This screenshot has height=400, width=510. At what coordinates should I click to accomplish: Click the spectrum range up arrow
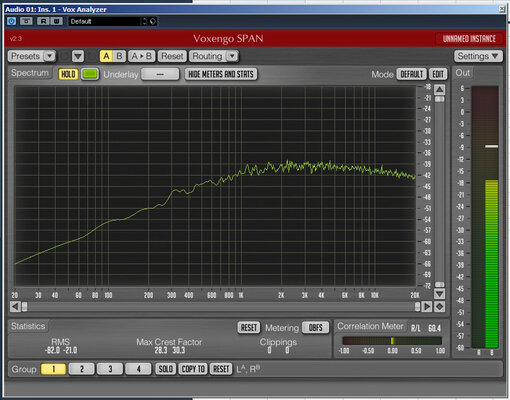pyautogui.click(x=440, y=89)
